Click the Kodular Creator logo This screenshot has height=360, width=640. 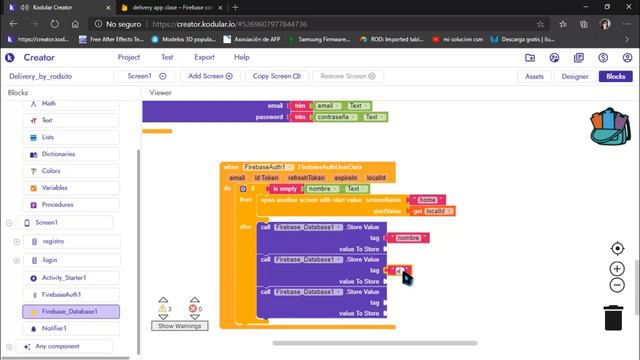click(10, 58)
